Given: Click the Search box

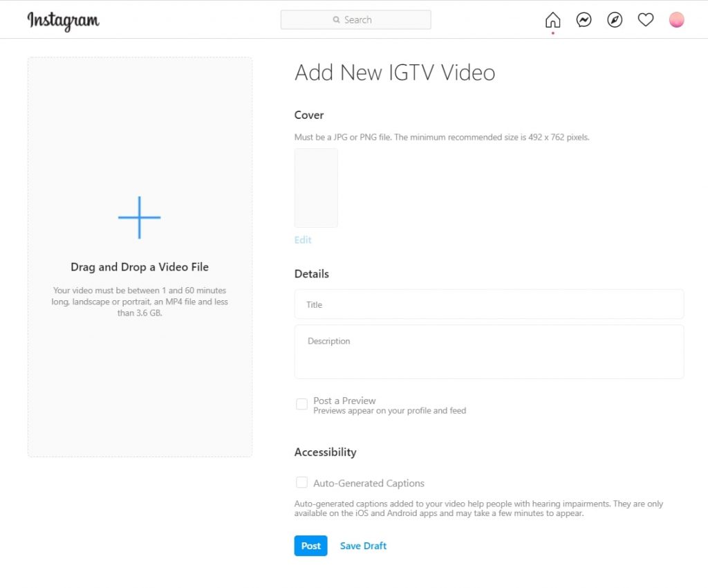Looking at the screenshot, I should 356,20.
